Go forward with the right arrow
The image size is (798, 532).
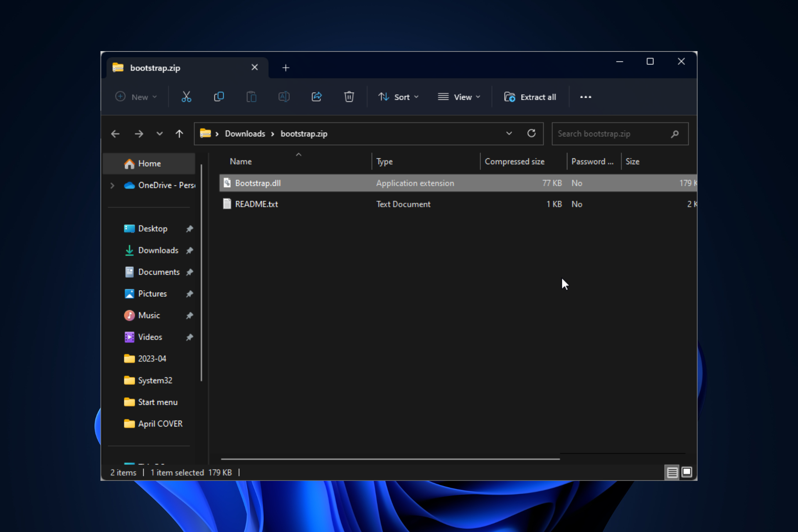[139, 134]
